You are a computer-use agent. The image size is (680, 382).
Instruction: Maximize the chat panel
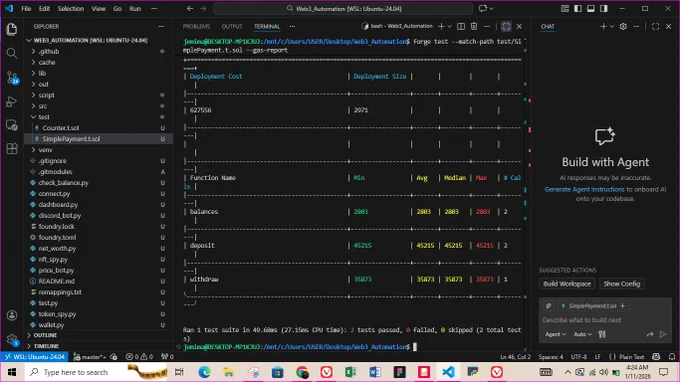click(x=656, y=26)
